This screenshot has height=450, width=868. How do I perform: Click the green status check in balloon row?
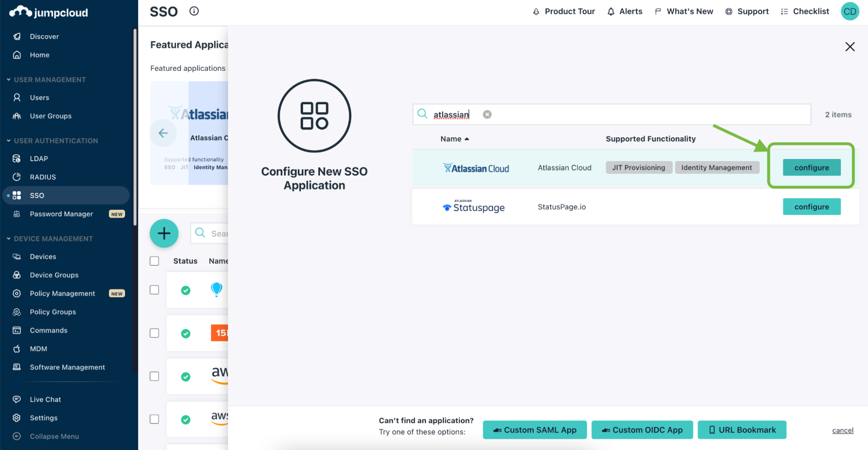186,290
